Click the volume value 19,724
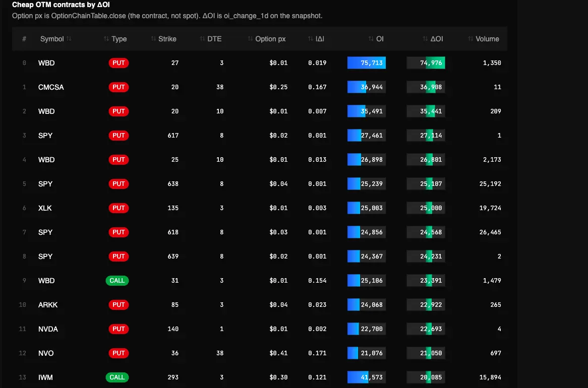Viewport: 588px width, 388px height. point(490,208)
